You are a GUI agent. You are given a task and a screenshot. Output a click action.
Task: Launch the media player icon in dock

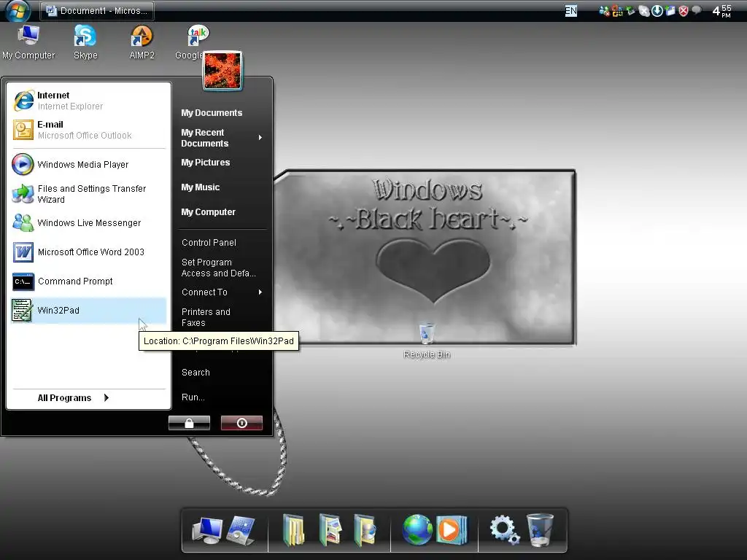[452, 529]
